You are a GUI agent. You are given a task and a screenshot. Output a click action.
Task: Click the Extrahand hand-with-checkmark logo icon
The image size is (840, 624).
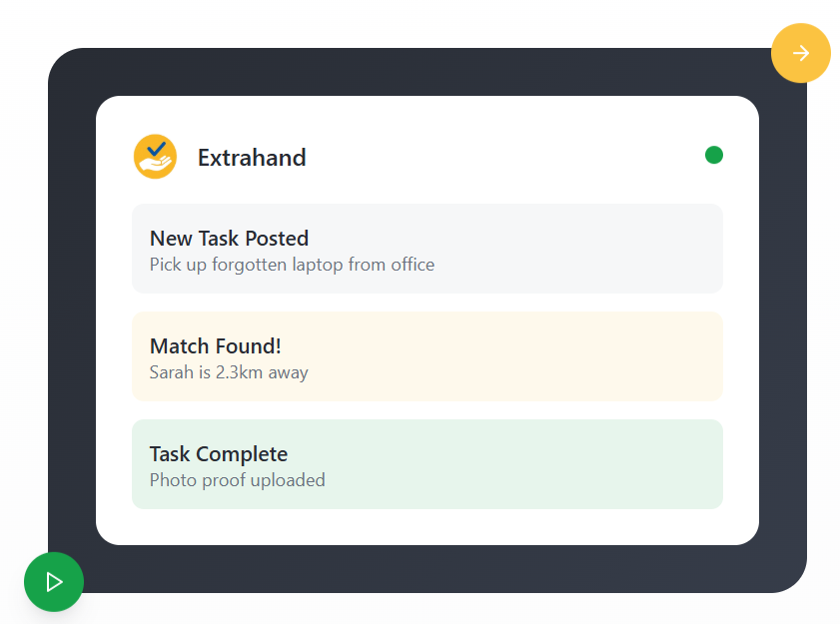coord(155,156)
